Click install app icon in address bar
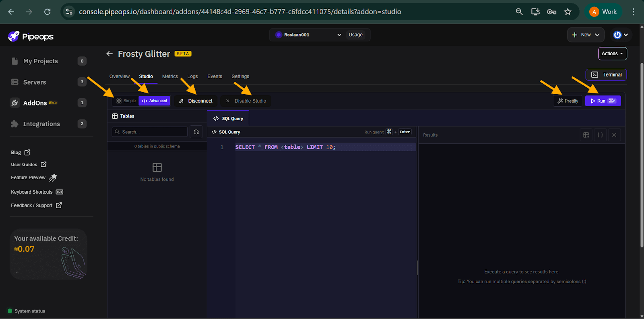The height and width of the screenshot is (319, 644). [535, 12]
